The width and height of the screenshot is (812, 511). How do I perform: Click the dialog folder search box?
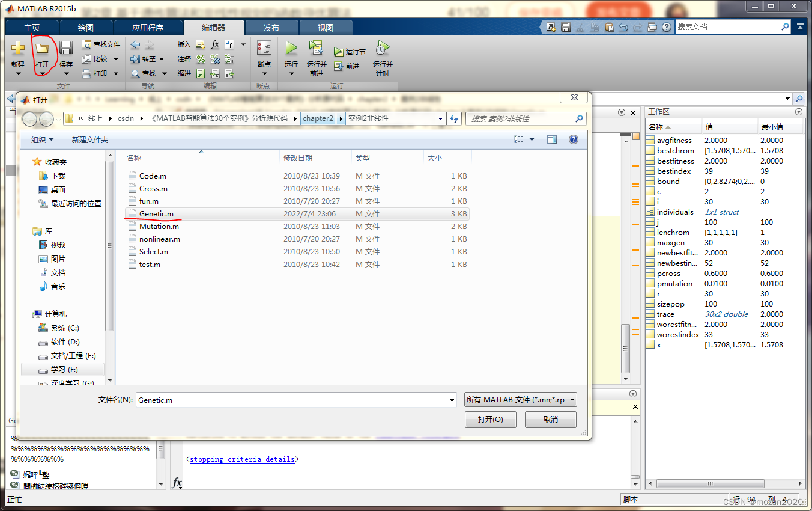(526, 118)
